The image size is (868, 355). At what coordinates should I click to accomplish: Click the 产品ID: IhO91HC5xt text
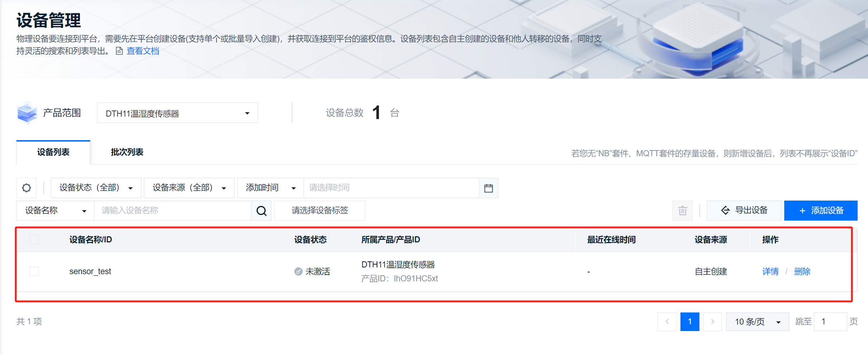[399, 278]
